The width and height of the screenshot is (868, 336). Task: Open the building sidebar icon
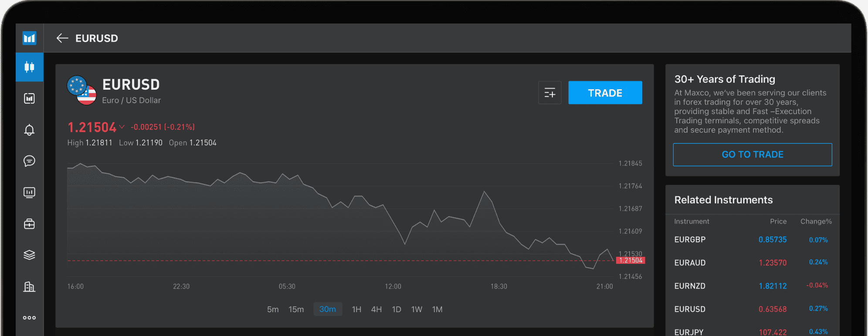[x=29, y=286]
